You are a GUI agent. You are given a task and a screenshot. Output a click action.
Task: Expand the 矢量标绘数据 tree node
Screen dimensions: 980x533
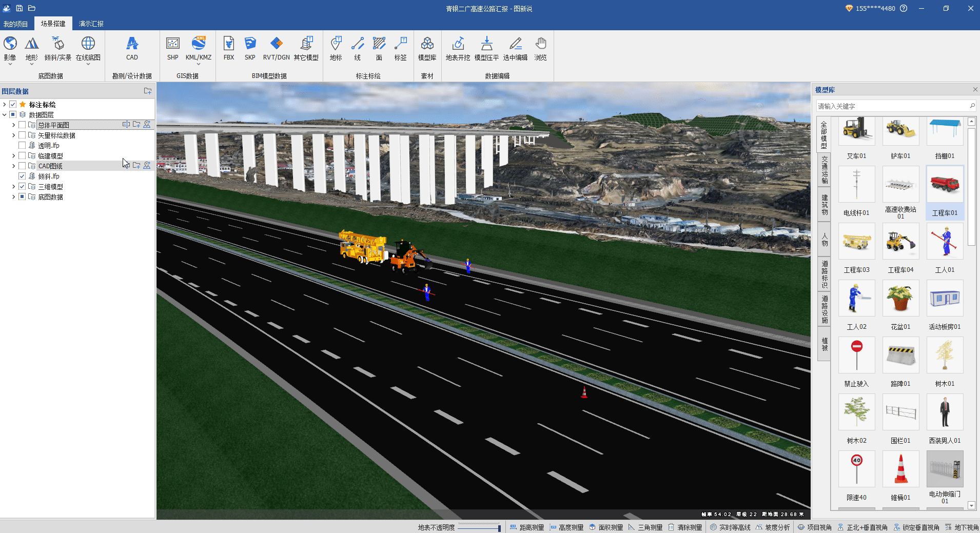(x=13, y=135)
